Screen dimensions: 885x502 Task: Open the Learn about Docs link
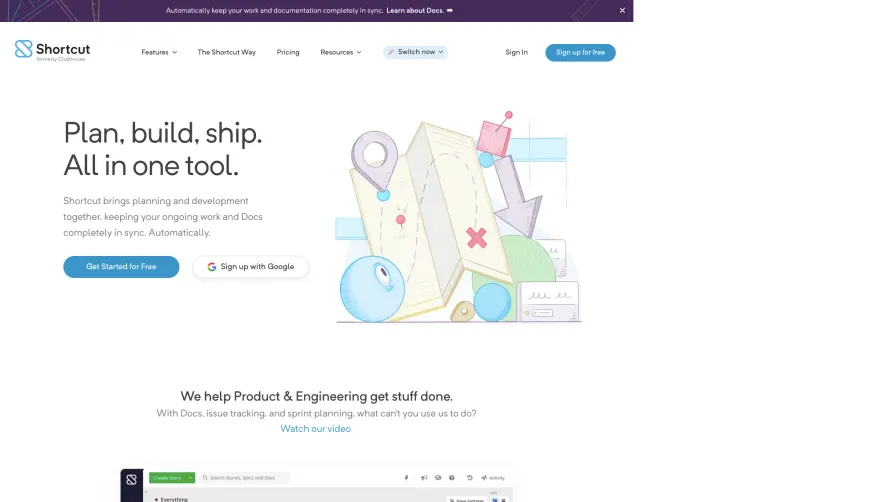pos(419,10)
